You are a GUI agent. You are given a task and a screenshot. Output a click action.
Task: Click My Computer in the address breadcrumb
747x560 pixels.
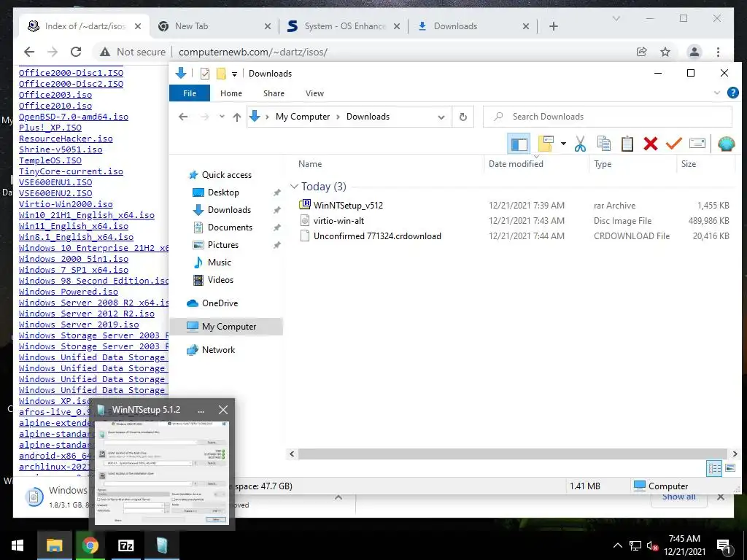[x=303, y=117]
